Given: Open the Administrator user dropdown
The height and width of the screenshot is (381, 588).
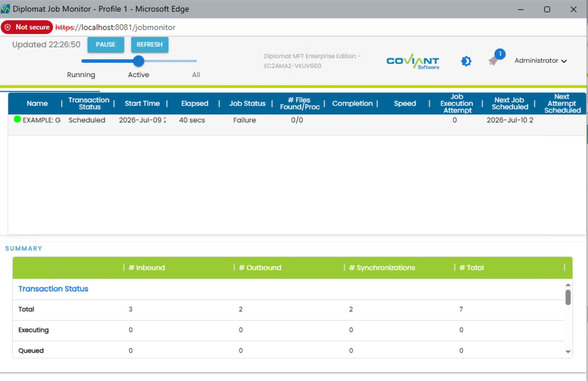Looking at the screenshot, I should coord(540,61).
